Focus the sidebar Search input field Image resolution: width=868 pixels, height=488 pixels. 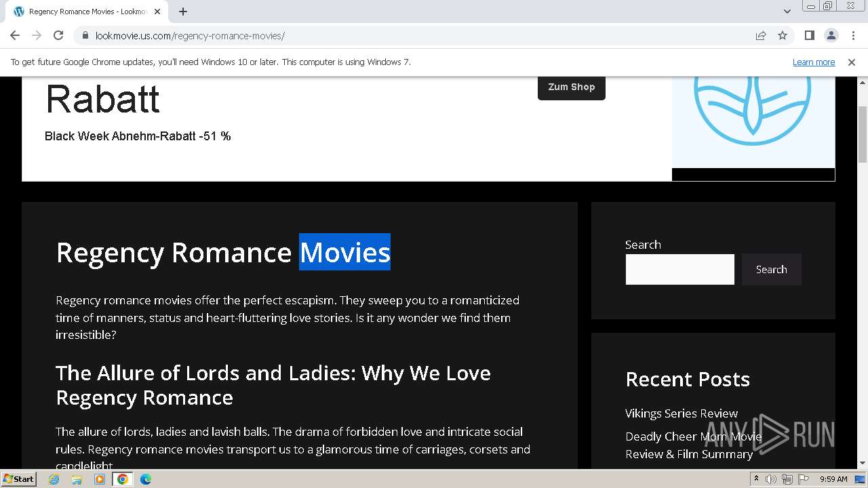coord(679,269)
